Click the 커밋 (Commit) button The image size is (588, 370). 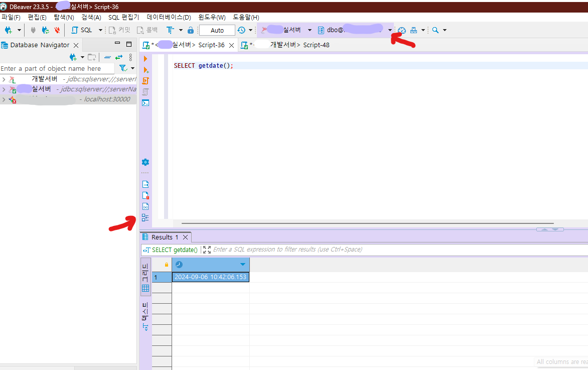(119, 30)
